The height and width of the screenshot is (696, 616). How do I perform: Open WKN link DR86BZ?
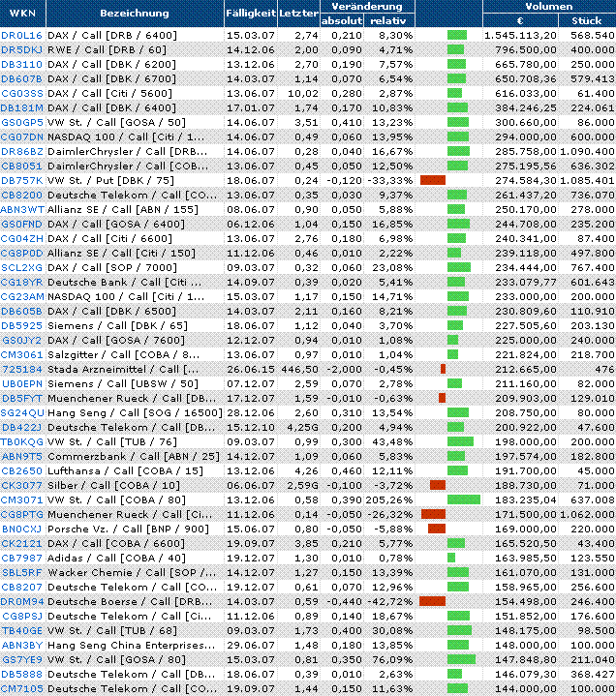(22, 151)
